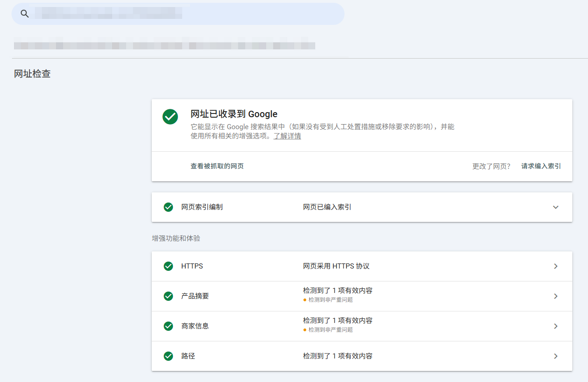588x382 pixels.
Task: Open the HTTPS details panel
Action: pos(556,266)
